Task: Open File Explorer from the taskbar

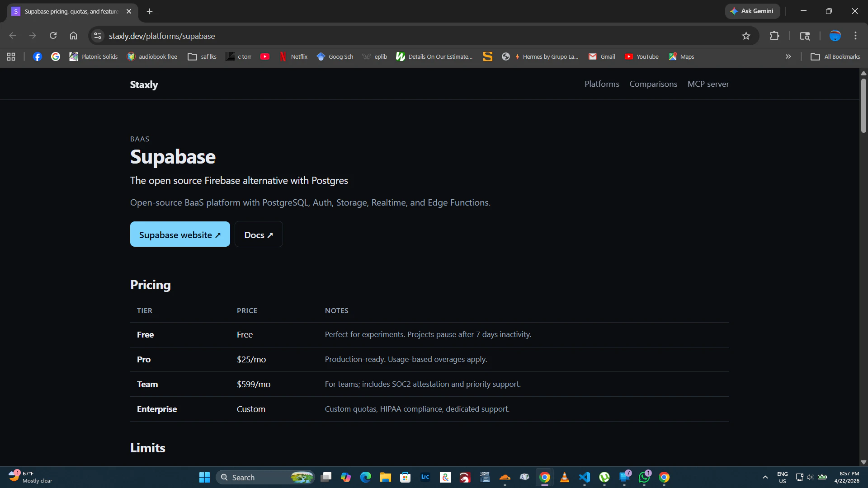Action: pyautogui.click(x=386, y=477)
